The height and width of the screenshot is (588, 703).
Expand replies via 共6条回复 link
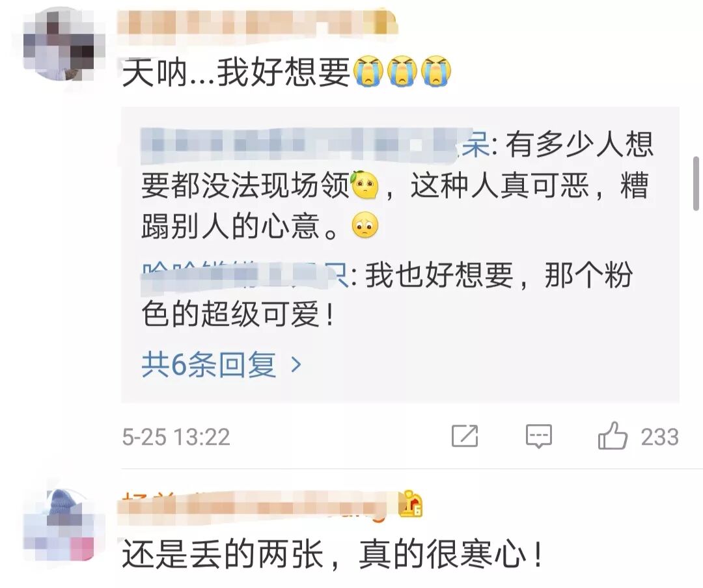(x=209, y=365)
